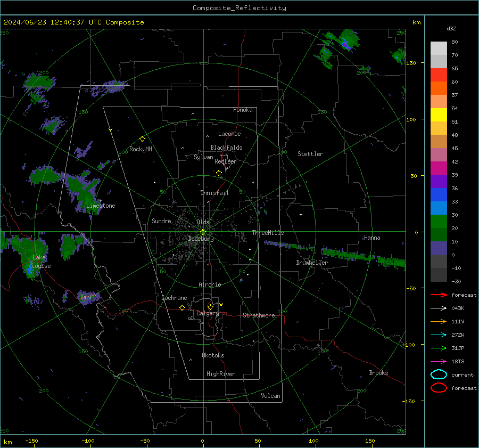Click the Banff label
The width and height of the screenshot is (479, 448).
[87, 297]
